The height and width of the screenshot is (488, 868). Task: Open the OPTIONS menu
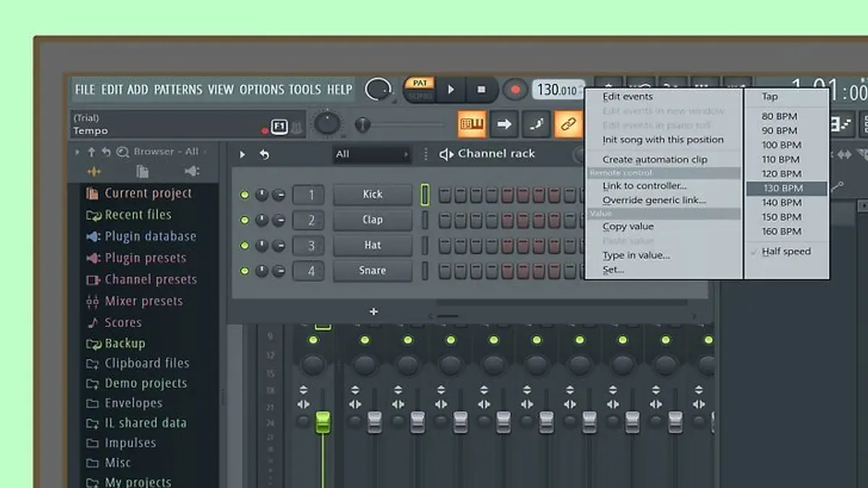point(261,90)
